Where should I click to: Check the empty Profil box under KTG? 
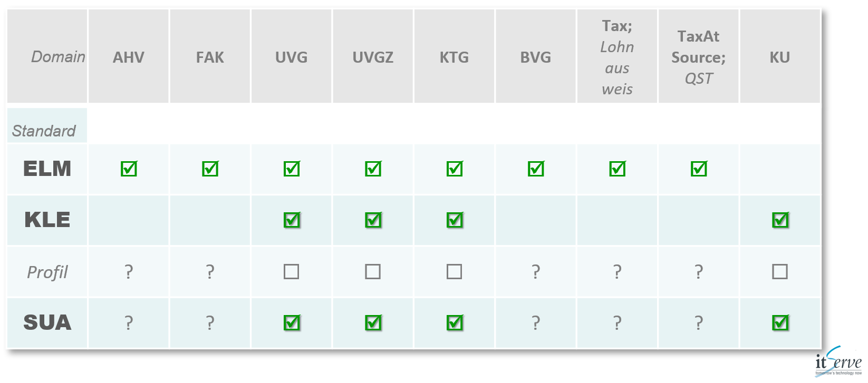click(454, 271)
